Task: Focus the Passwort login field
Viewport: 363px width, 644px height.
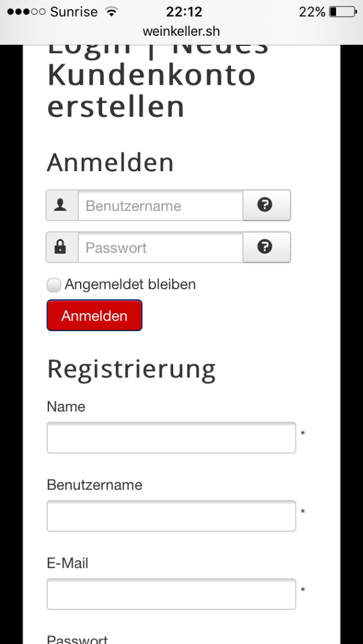Action: tap(160, 247)
